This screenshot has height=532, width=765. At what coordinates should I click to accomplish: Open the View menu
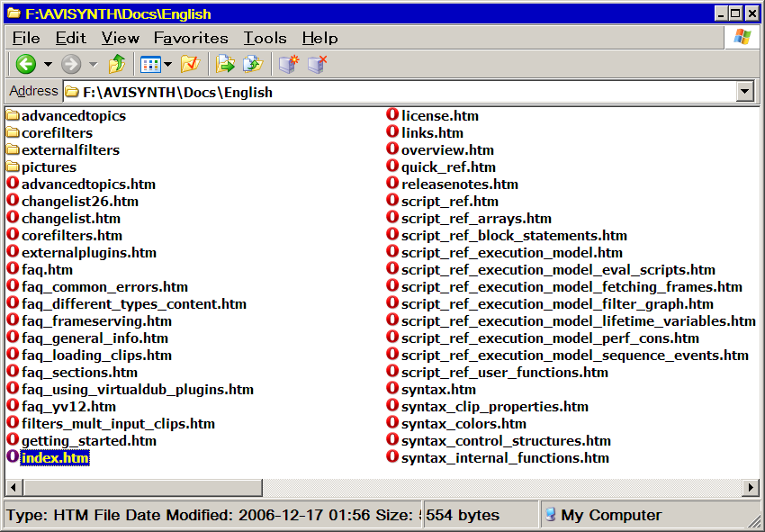pos(120,38)
